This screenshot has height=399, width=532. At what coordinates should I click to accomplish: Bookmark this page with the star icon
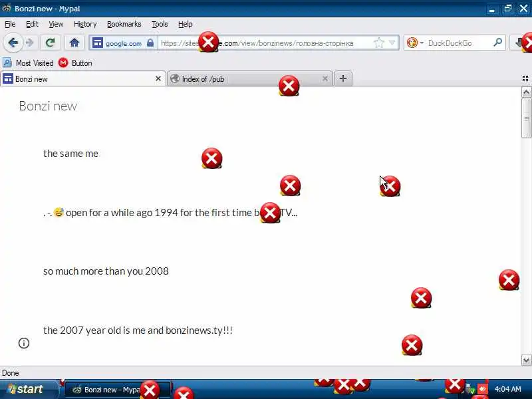[x=378, y=43]
